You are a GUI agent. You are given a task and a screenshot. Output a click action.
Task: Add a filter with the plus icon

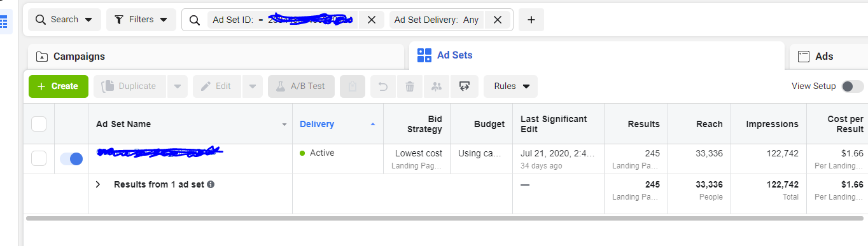pyautogui.click(x=531, y=20)
